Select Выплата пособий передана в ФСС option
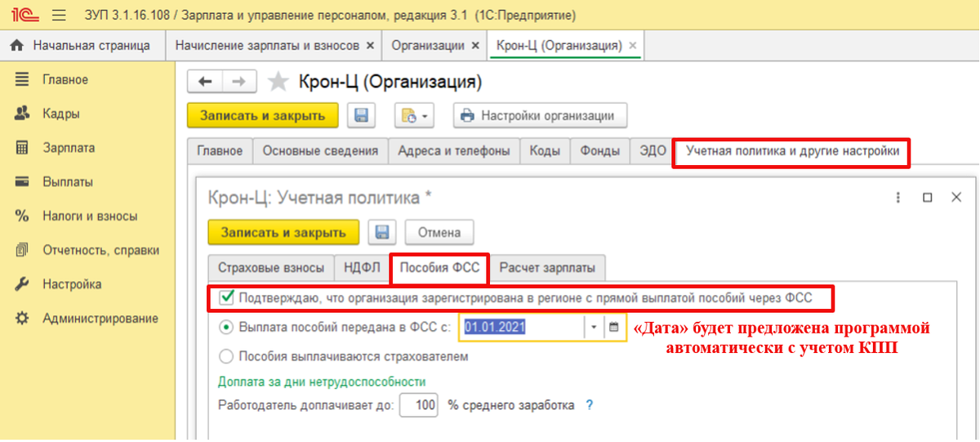Viewport: 980px width, 442px height. coord(226,327)
